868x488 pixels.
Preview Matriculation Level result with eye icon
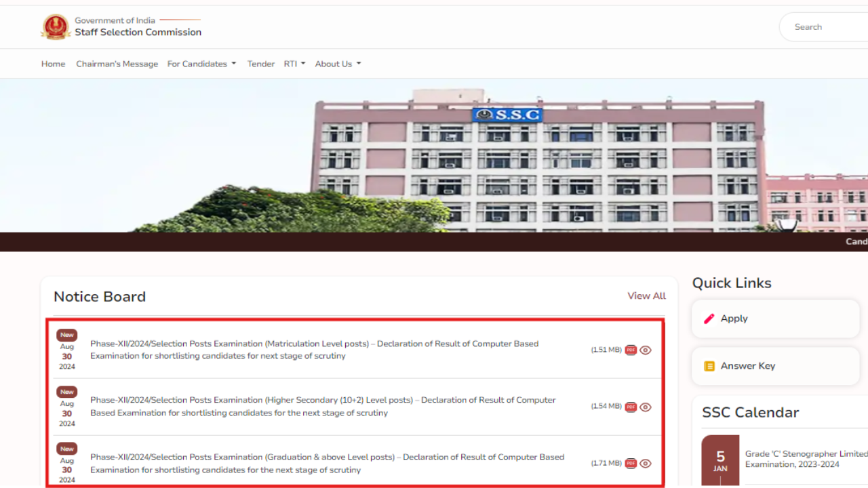point(646,350)
